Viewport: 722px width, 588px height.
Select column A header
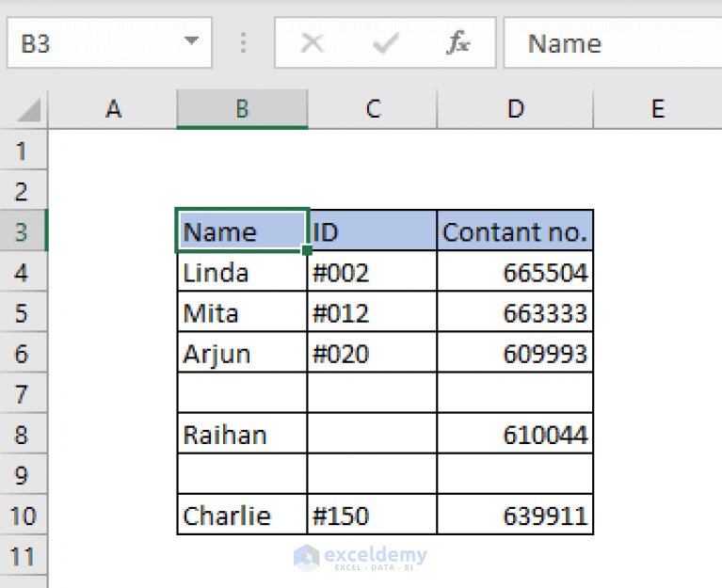(113, 109)
